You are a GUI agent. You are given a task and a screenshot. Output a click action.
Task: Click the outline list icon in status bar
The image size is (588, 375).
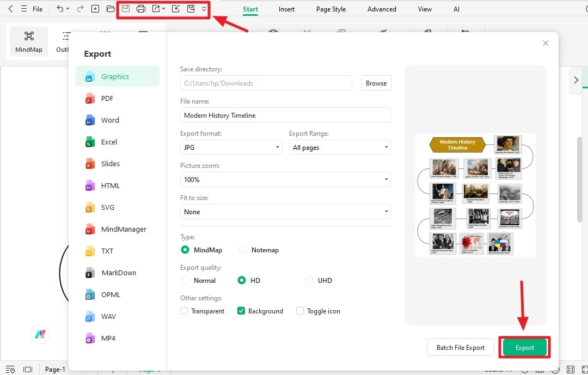coord(10,370)
